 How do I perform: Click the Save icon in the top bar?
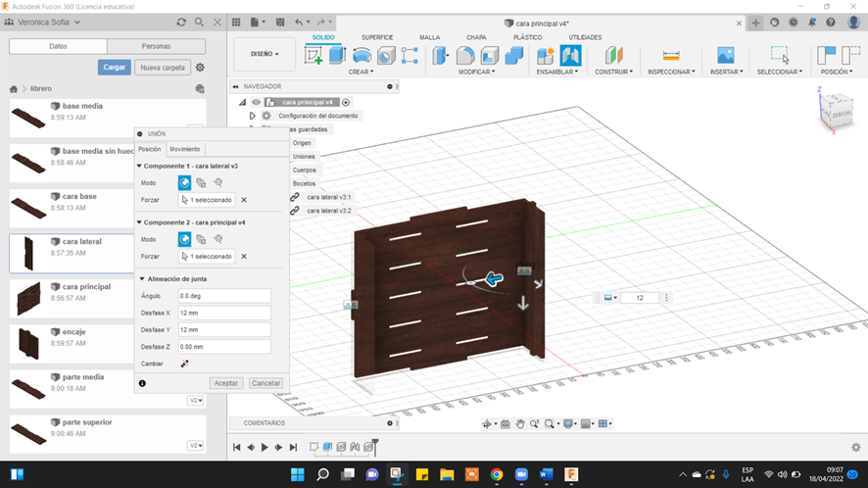[279, 22]
